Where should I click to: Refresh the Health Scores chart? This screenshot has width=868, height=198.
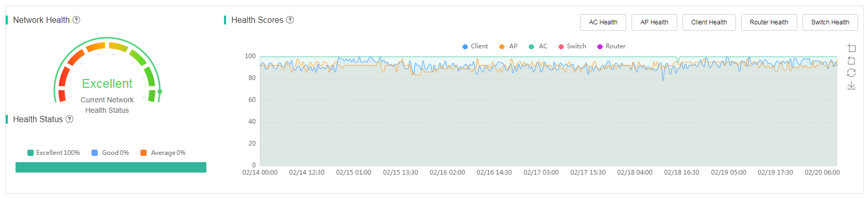point(851,73)
